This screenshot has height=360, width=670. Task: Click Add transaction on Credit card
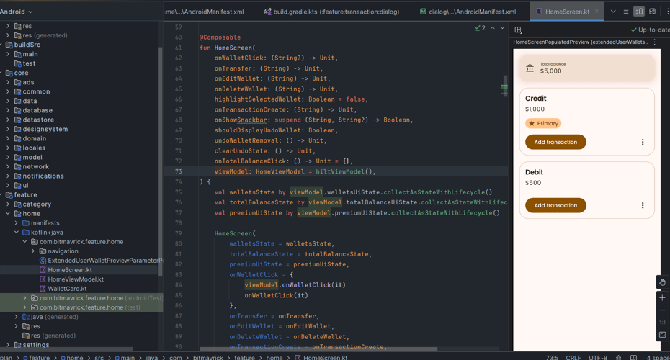coord(555,142)
